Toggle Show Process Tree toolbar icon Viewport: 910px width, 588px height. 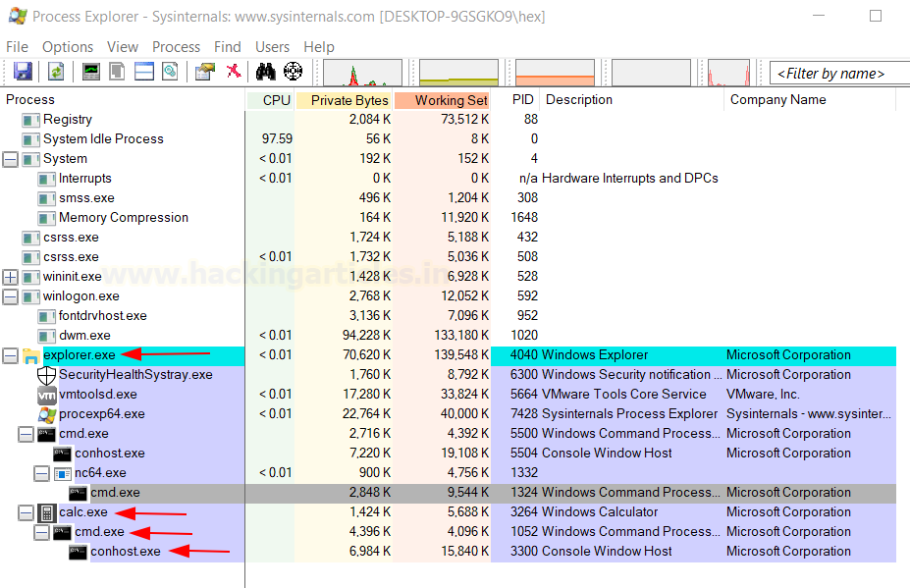coord(118,72)
